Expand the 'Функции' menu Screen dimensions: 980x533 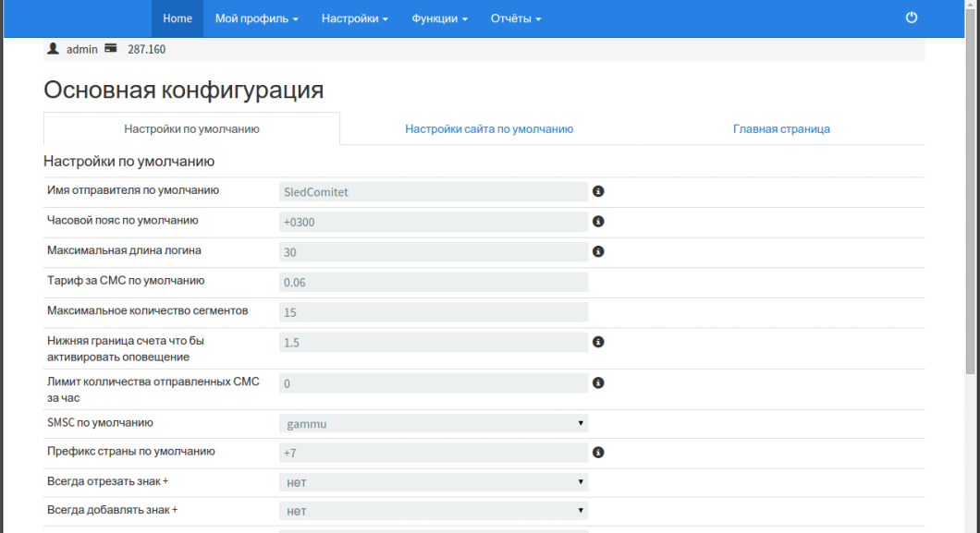click(x=439, y=18)
